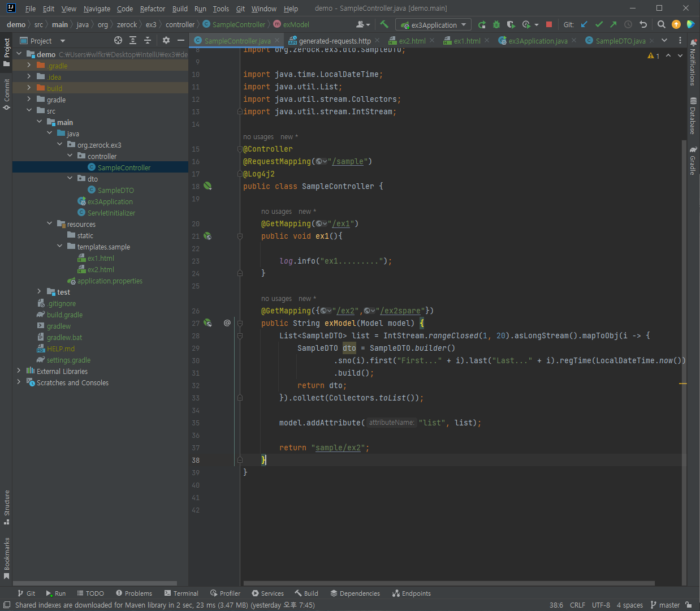Click the UTF-8 encoding in the status bar

point(601,605)
